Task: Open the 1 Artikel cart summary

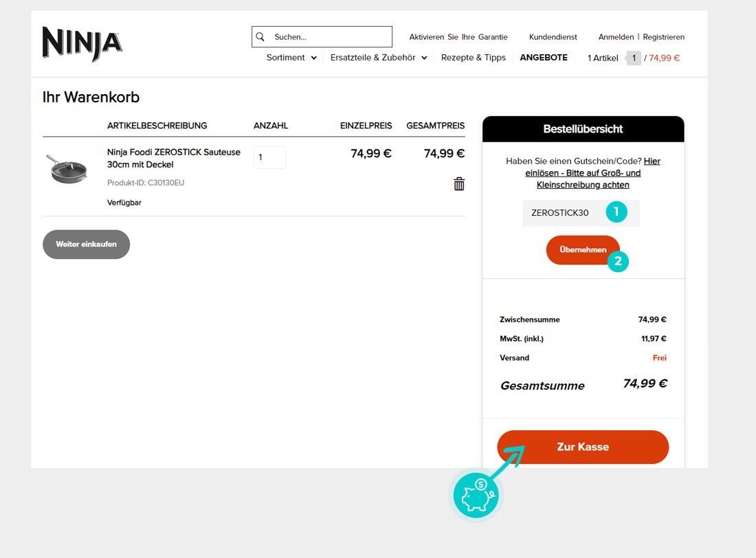Action: click(603, 58)
